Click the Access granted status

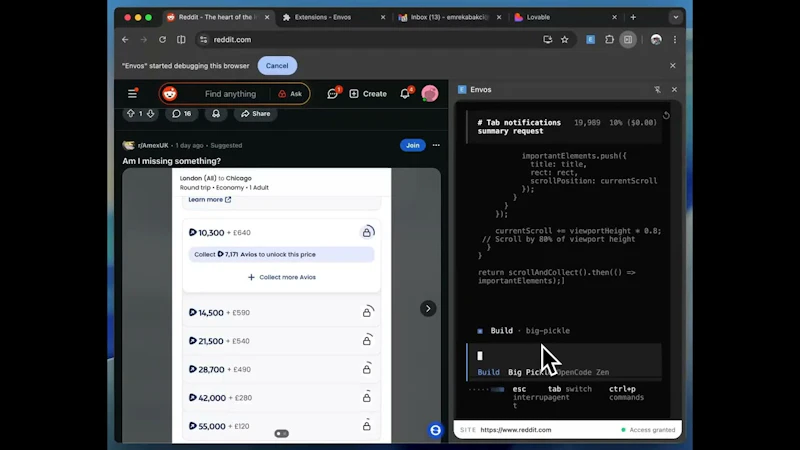(648, 430)
